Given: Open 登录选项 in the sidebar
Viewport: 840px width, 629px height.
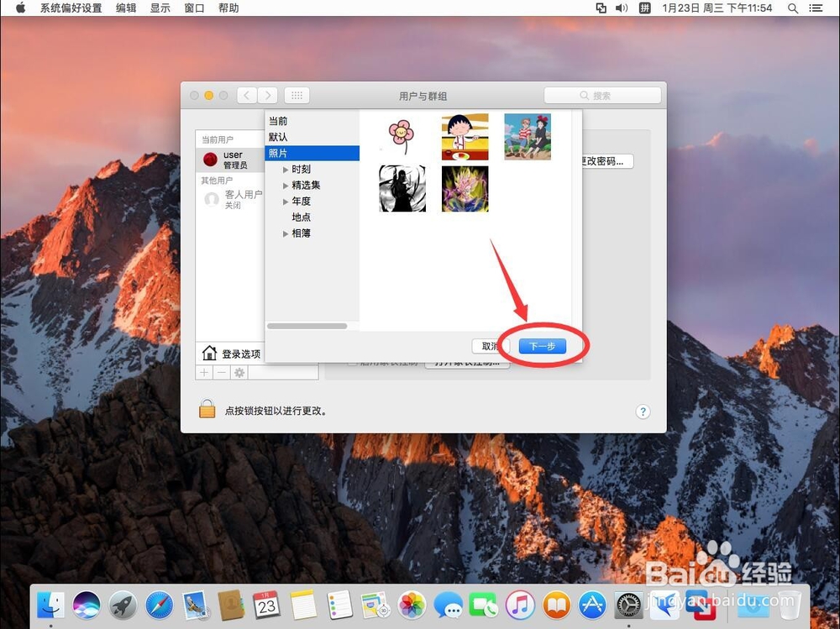Looking at the screenshot, I should click(x=231, y=353).
